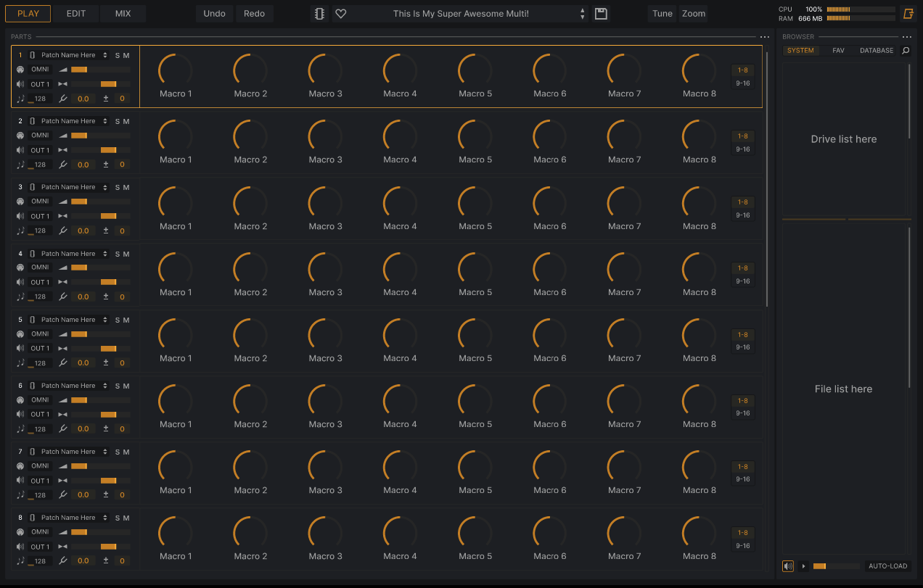The image size is (923, 588).
Task: Click the tuning wrench icon in part 3
Action: tap(63, 231)
